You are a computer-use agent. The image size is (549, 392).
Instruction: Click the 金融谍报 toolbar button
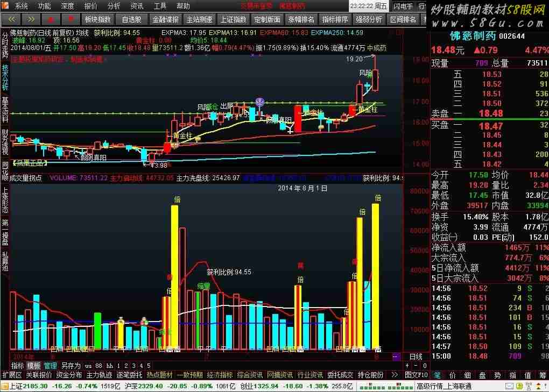tap(165, 19)
